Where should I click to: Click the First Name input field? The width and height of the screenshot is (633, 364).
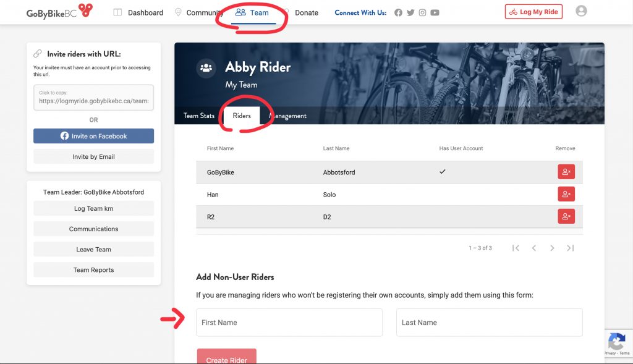click(289, 323)
